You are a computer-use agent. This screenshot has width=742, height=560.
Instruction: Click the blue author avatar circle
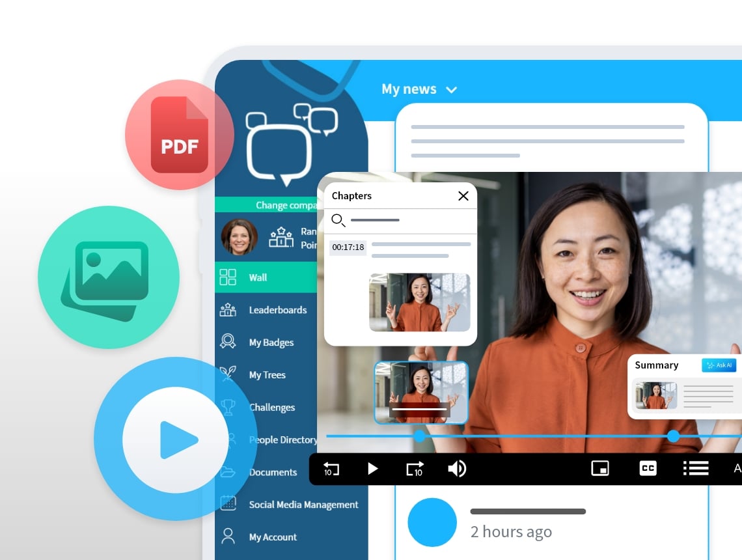click(432, 522)
